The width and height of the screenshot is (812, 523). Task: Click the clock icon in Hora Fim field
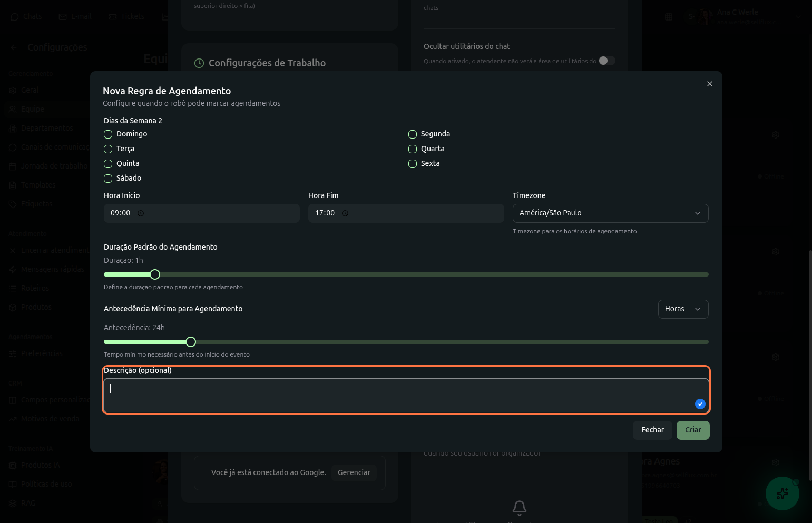(345, 213)
